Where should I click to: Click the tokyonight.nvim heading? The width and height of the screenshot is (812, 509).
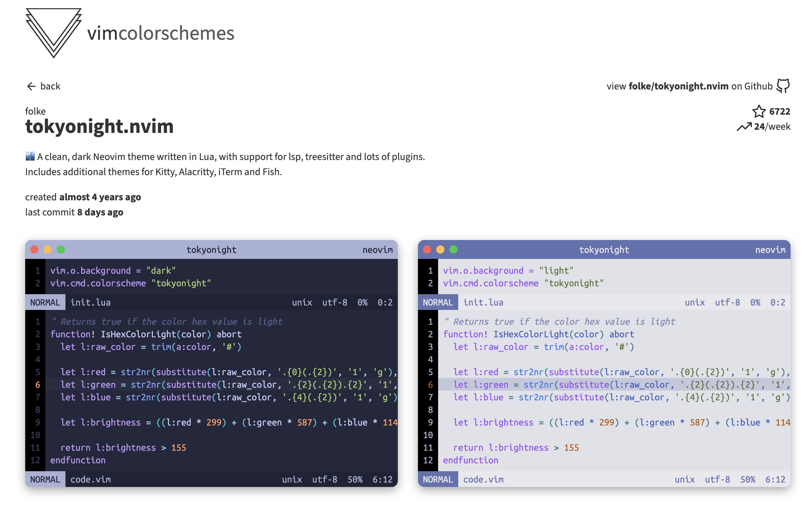(x=99, y=126)
